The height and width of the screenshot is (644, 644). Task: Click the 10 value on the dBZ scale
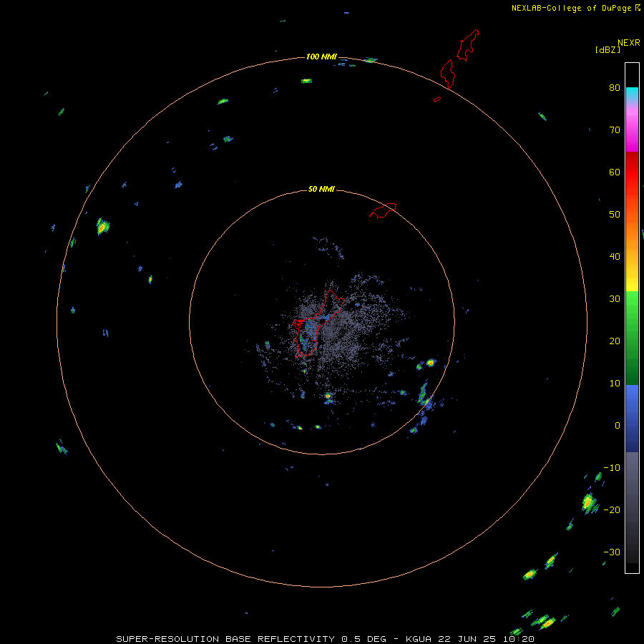tap(615, 384)
